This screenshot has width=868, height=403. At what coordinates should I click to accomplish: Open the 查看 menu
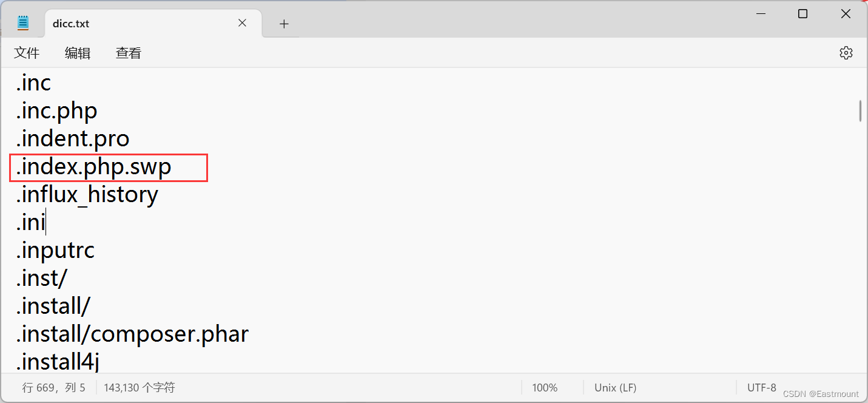(129, 53)
